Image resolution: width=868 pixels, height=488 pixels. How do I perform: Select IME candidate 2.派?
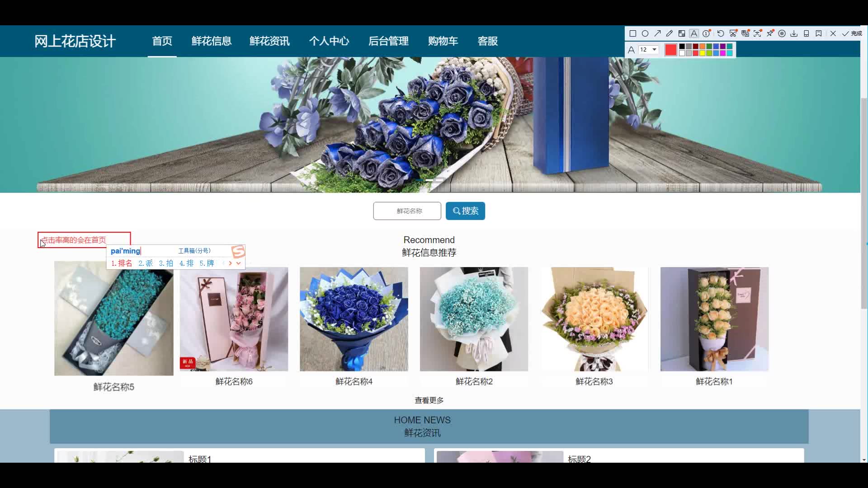(146, 263)
